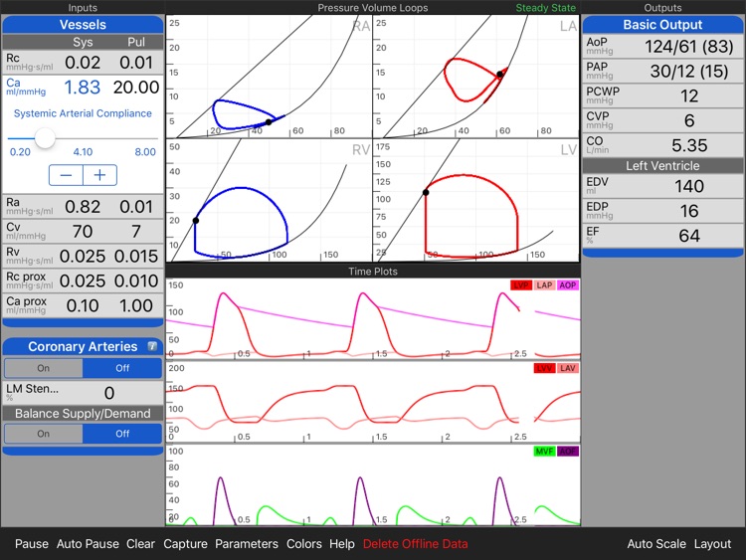The image size is (746, 560).
Task: Open the Coronary Arteries help icon
Action: pyautogui.click(x=152, y=346)
